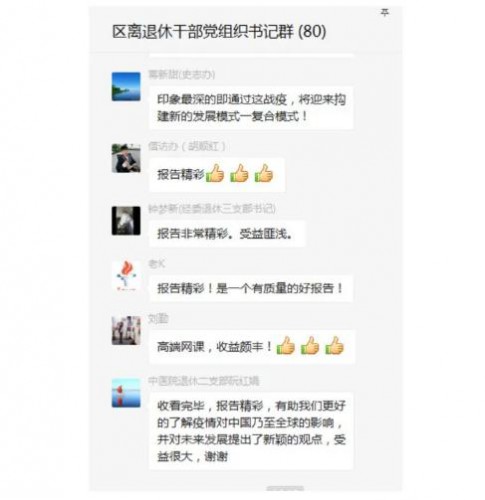Click the sender name above the 高端网课 message

158,319
